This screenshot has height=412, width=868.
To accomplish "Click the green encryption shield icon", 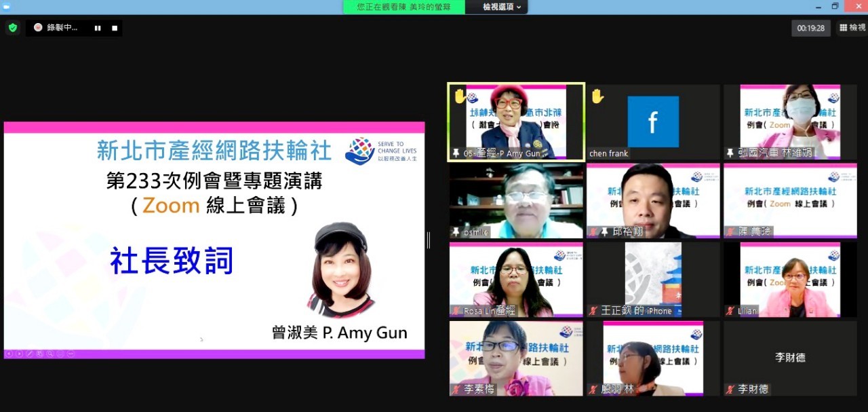I will tap(12, 28).
